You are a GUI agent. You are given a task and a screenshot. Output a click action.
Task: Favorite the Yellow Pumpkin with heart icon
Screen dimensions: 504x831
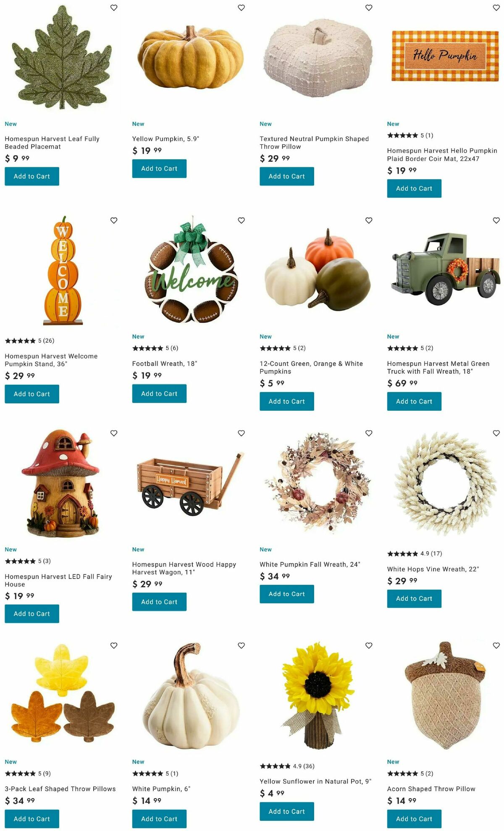tap(241, 8)
